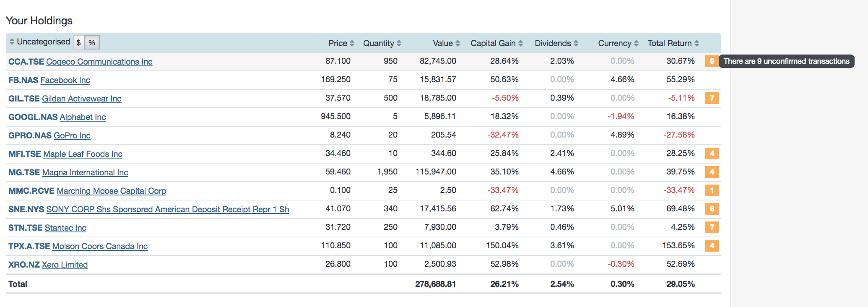
Task: Sort table by Total Return column
Action: click(673, 43)
